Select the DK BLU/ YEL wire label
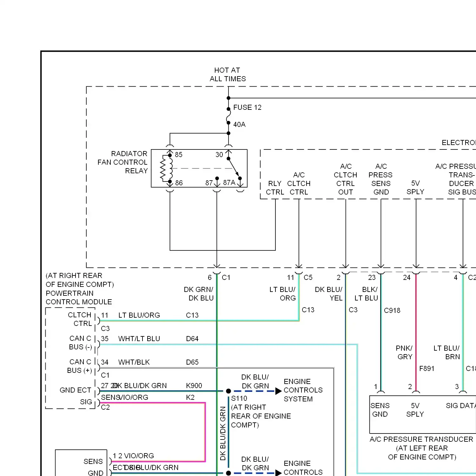 pos(329,294)
